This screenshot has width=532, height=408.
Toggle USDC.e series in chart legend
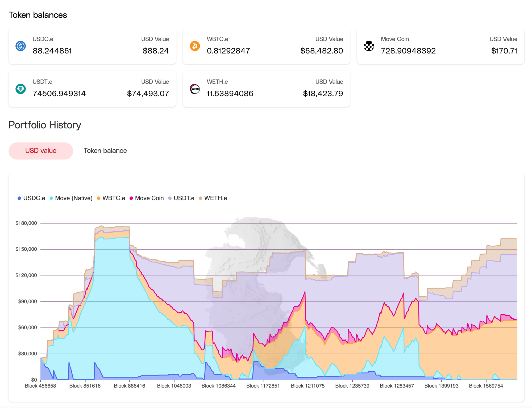point(34,198)
